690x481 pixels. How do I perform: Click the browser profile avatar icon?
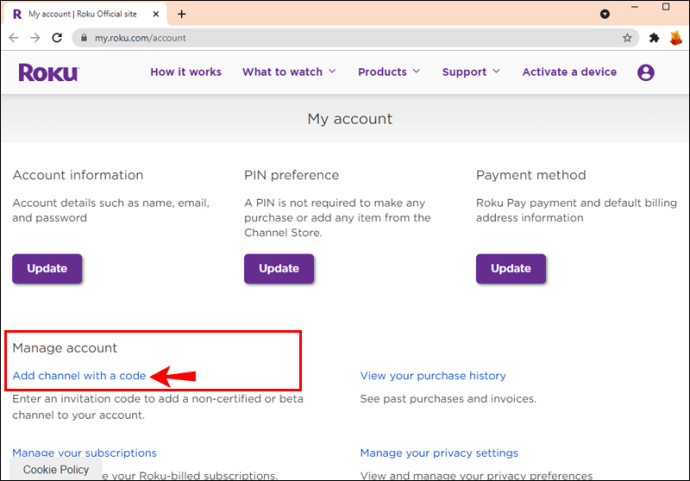(x=676, y=38)
